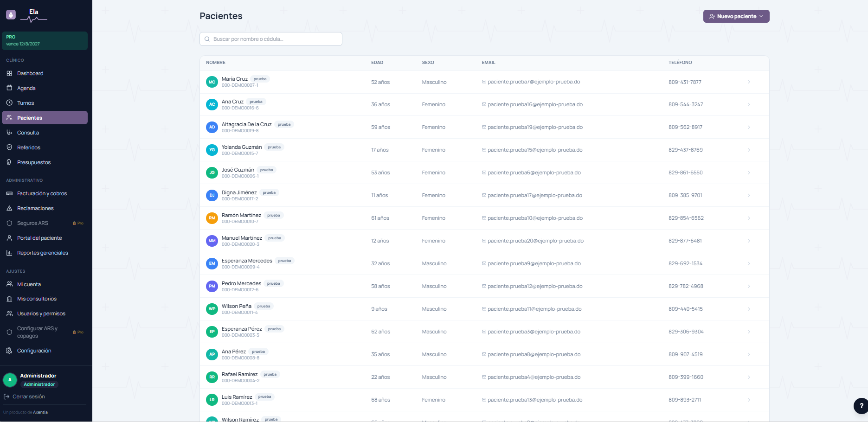The image size is (868, 422).
Task: Open patient Altagracia De la Cruz
Action: [246, 124]
